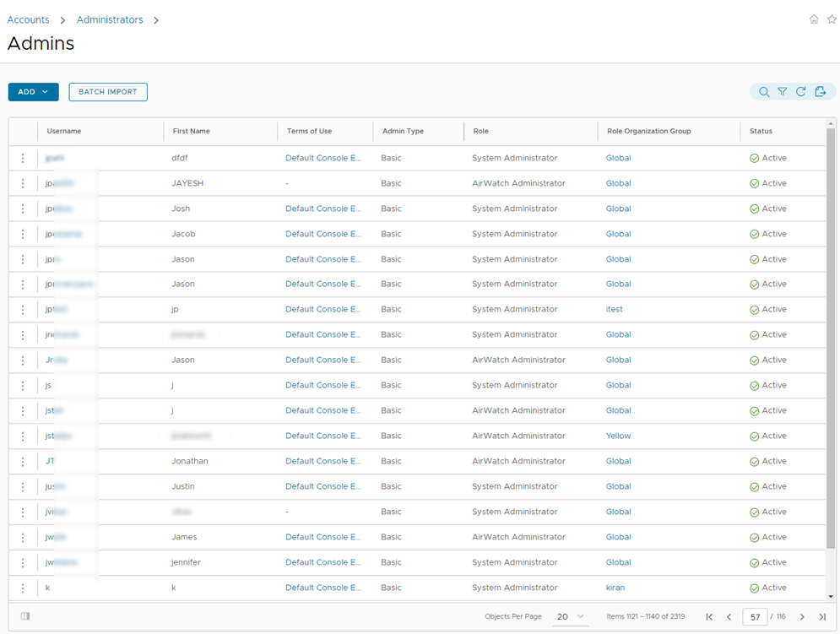Expand the ADD dropdown button
The width and height of the screenshot is (840, 634).
click(33, 92)
